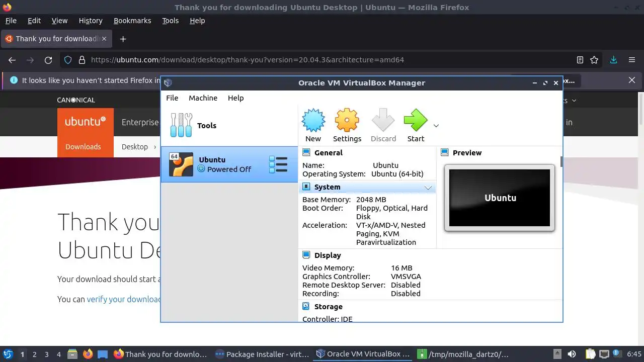Click the Enterprise nav link
The height and width of the screenshot is (362, 644).
[140, 122]
